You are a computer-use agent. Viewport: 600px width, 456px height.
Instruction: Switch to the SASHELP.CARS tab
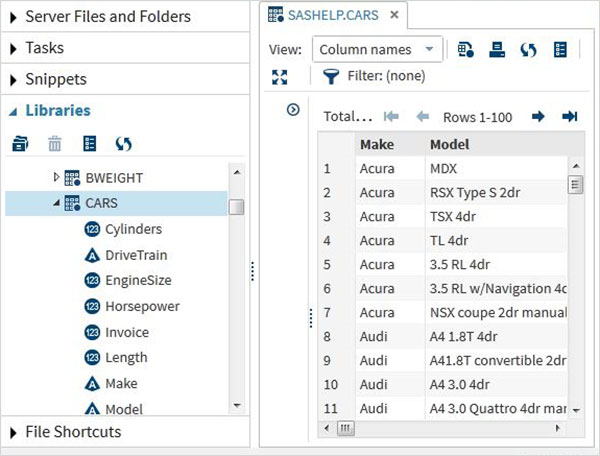click(x=330, y=15)
